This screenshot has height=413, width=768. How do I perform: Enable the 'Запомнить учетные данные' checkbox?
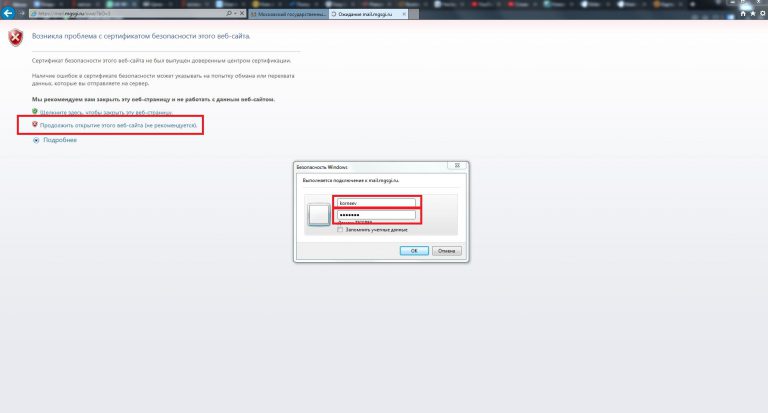click(340, 229)
